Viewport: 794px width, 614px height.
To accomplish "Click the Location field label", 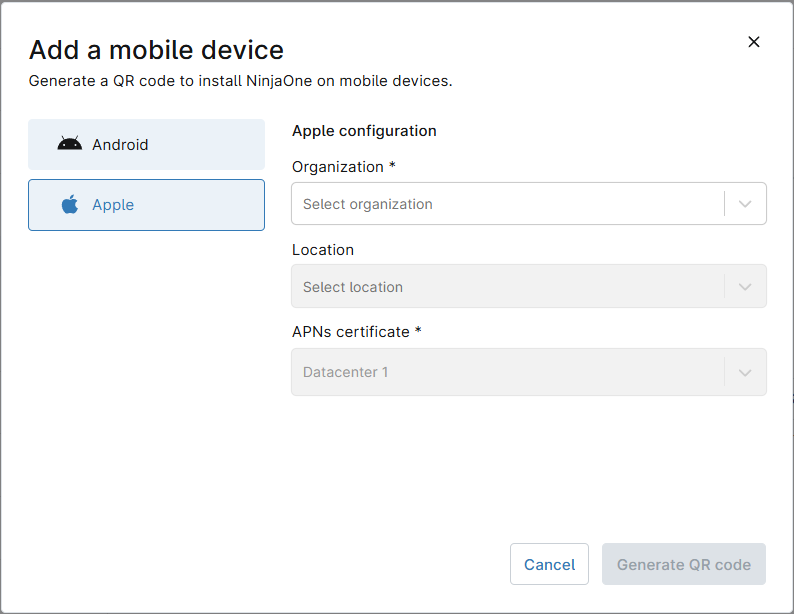I will pos(323,250).
